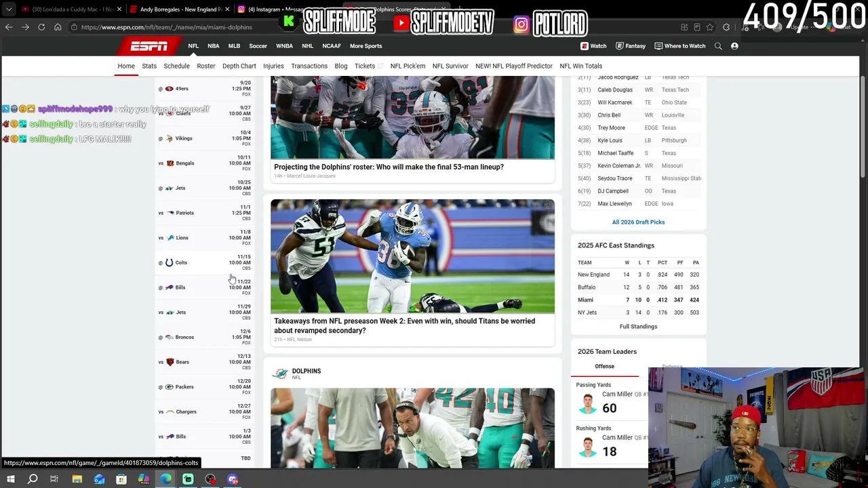Open Kevin Coleman Jr. draft pick link
Viewport: 868px width, 488px height.
pyautogui.click(x=619, y=166)
